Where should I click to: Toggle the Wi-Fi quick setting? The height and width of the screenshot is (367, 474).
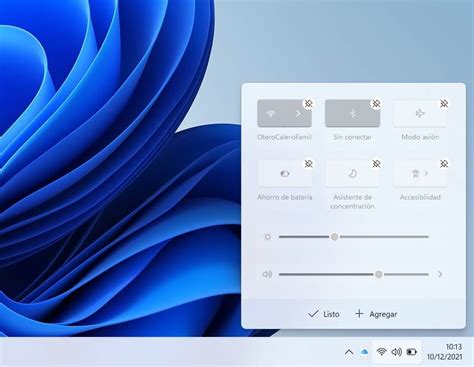(271, 114)
